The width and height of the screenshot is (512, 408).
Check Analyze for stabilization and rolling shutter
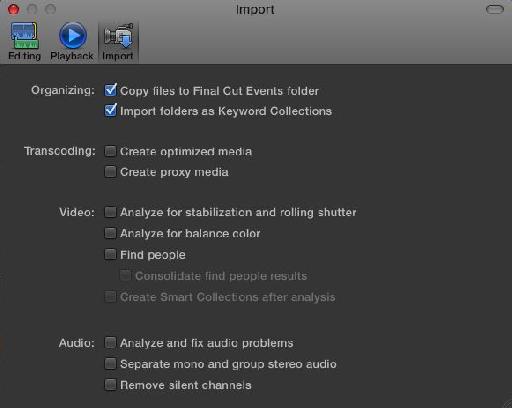click(110, 212)
